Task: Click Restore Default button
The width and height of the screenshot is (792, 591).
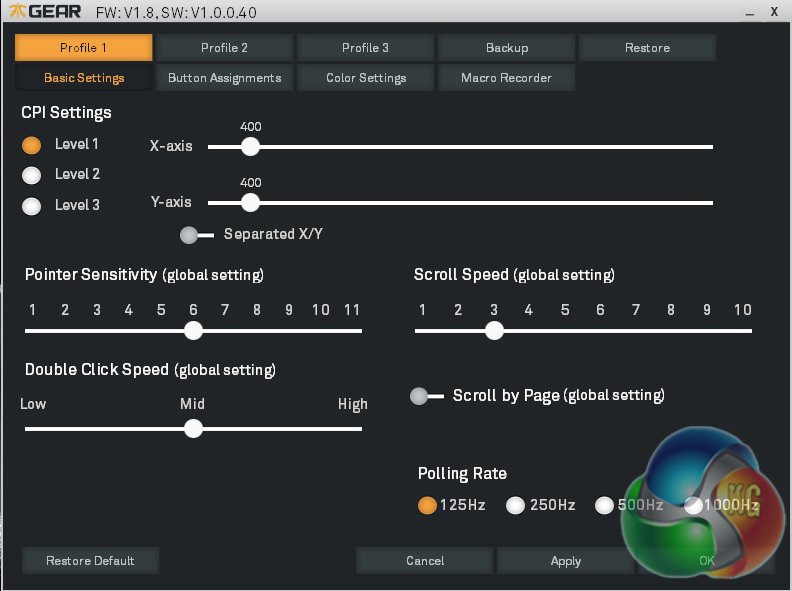Action: click(x=90, y=561)
